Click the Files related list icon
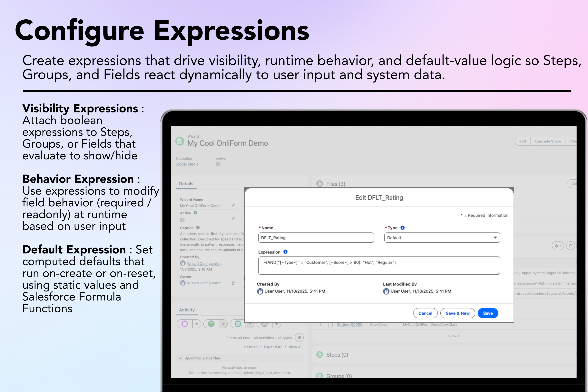 coord(319,184)
